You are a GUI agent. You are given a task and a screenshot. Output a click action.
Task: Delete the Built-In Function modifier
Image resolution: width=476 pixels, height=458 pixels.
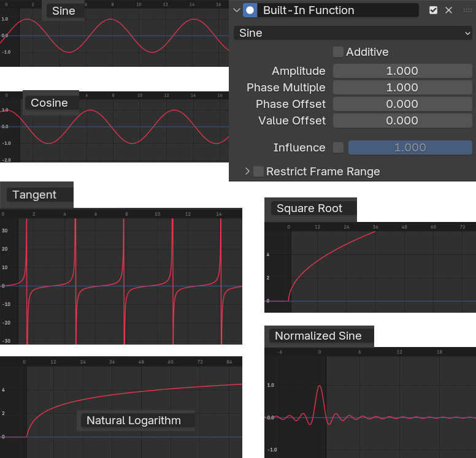(448, 10)
